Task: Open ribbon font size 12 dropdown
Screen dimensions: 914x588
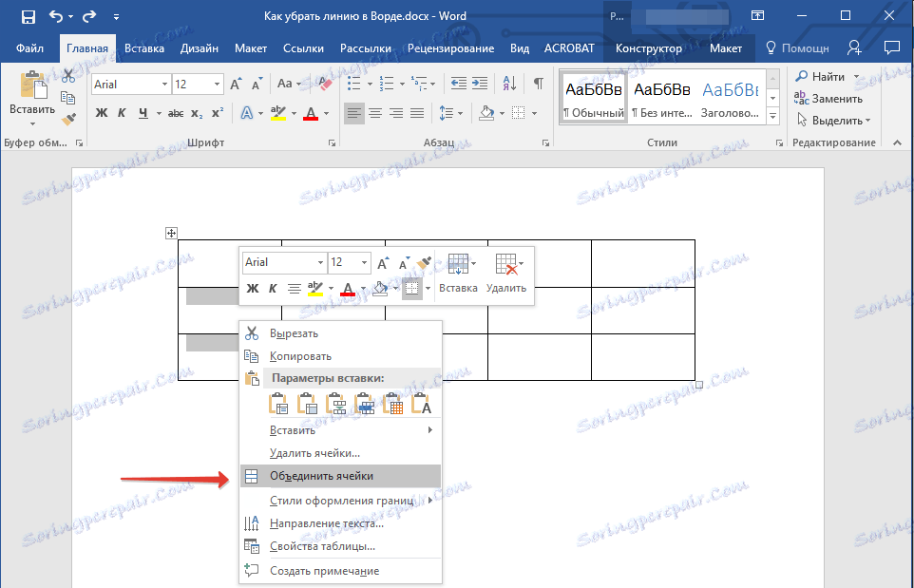Action: (x=217, y=85)
